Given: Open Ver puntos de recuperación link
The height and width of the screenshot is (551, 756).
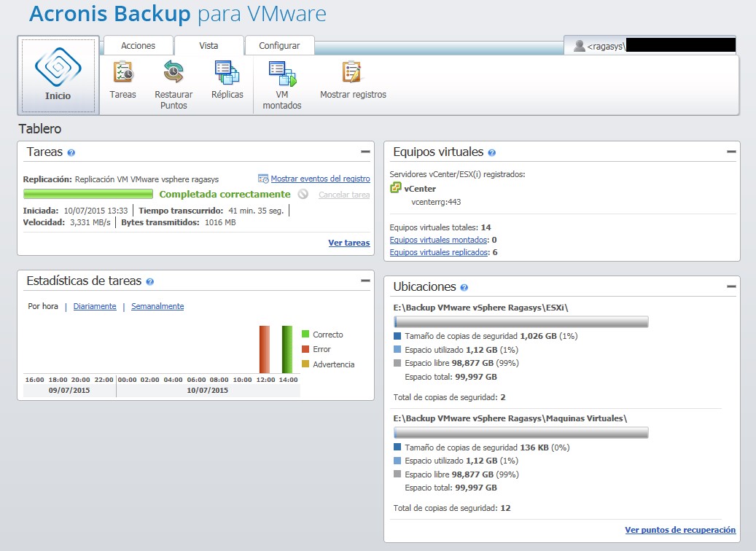Looking at the screenshot, I should tap(680, 530).
